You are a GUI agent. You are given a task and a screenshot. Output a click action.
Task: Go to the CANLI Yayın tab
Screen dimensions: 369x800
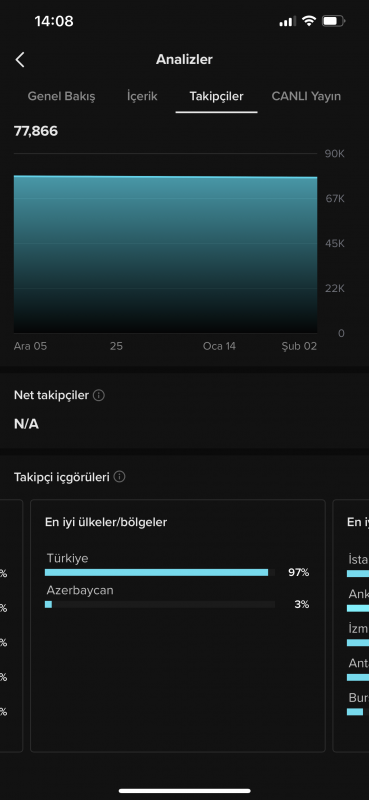pyautogui.click(x=306, y=96)
